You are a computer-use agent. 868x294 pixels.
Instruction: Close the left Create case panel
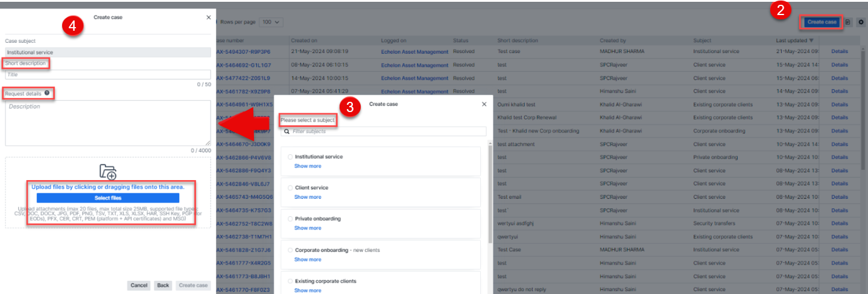(x=208, y=17)
